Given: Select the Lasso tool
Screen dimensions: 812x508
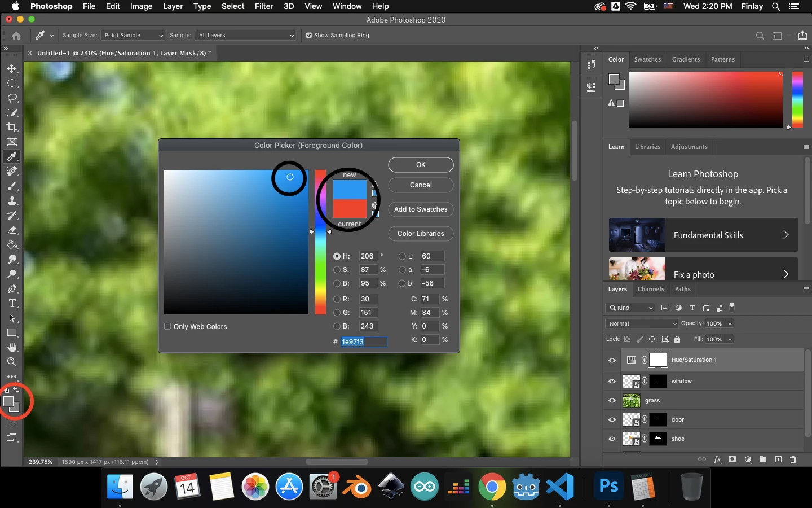Looking at the screenshot, I should (12, 98).
